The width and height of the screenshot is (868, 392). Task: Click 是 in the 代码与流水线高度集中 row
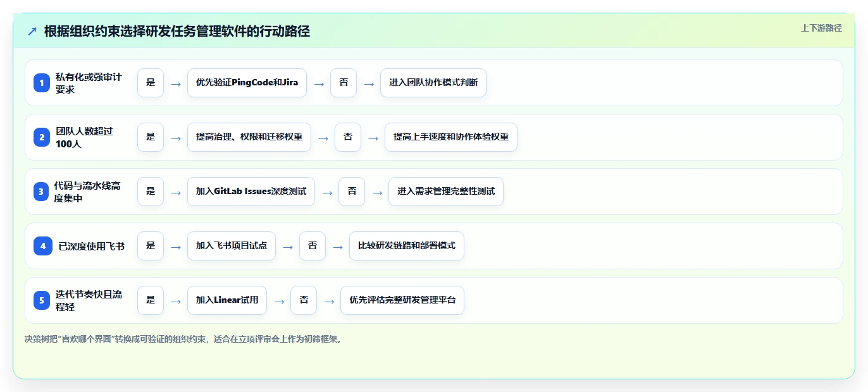coord(151,192)
